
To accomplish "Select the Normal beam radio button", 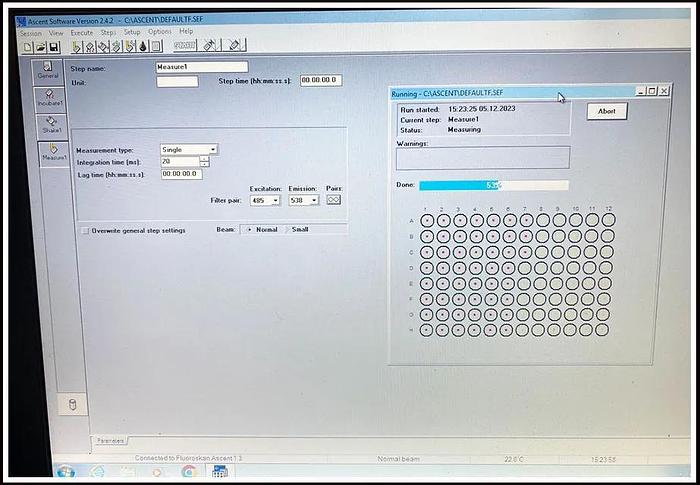I will (249, 230).
